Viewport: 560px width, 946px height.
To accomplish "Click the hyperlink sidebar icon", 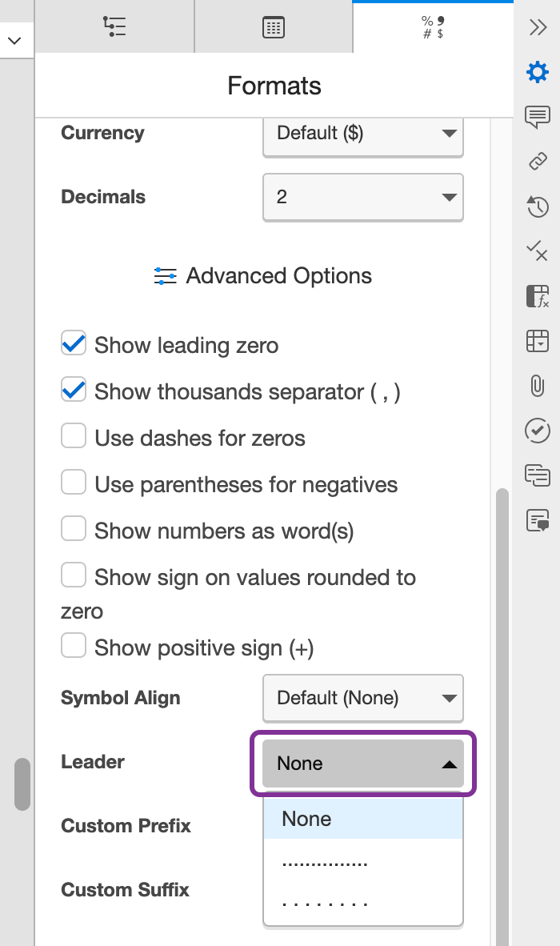I will point(538,161).
